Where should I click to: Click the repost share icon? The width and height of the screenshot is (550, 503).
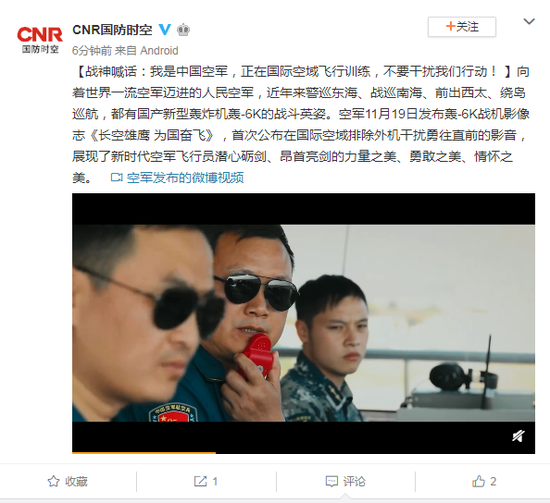point(200,481)
